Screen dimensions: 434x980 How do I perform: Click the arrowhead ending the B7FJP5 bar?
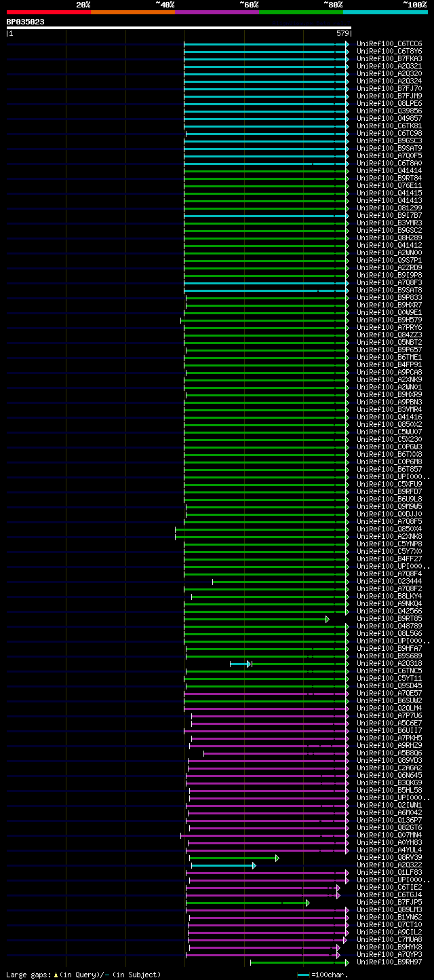pyautogui.click(x=307, y=903)
